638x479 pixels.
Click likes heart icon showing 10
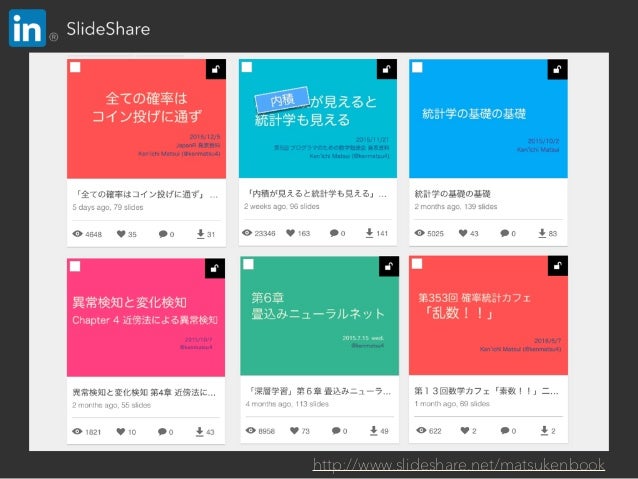tap(120, 431)
